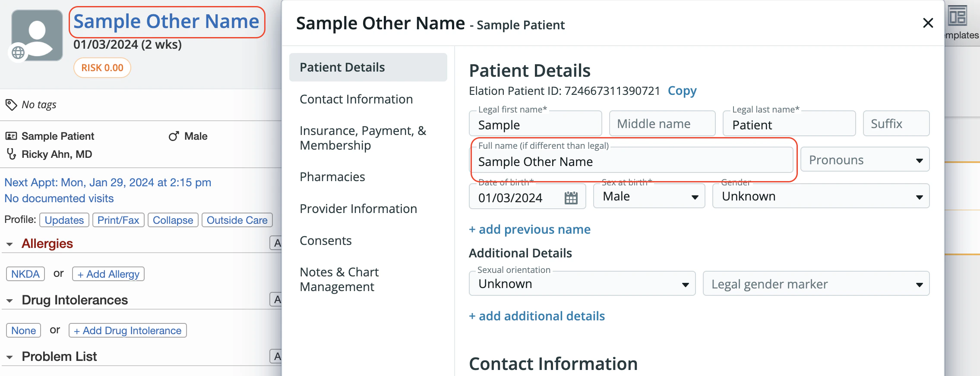Viewport: 980px width, 376px height.
Task: Click the patient avatar photo
Action: 37,34
